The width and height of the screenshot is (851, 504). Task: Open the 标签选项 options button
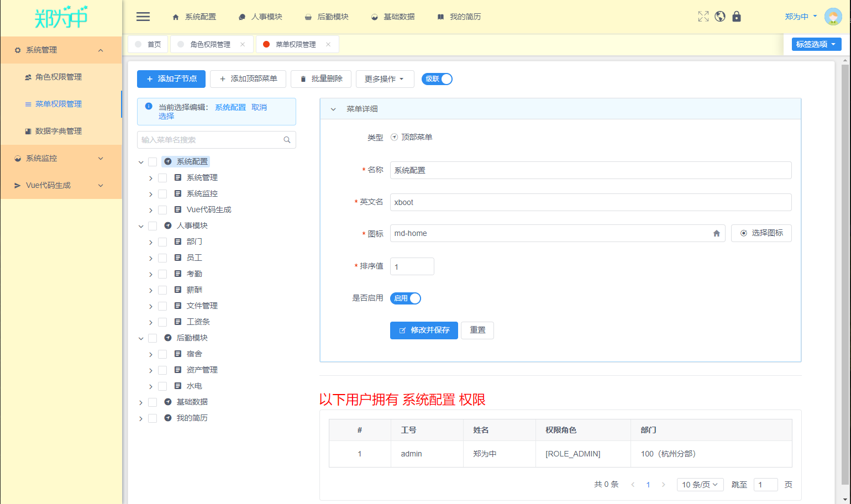(816, 44)
